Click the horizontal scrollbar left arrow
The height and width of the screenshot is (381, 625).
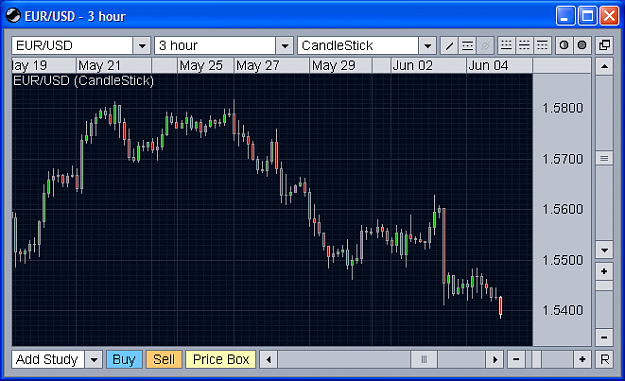269,359
